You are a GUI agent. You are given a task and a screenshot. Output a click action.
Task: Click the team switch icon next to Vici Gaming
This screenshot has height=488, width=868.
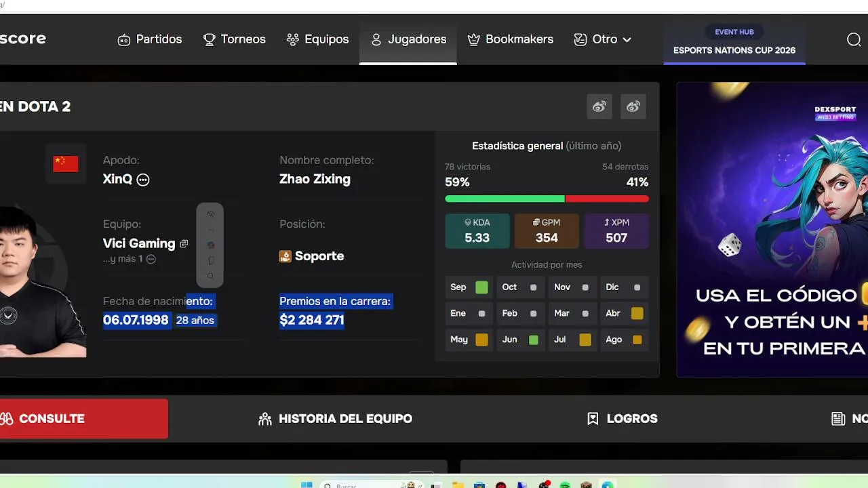(x=184, y=243)
